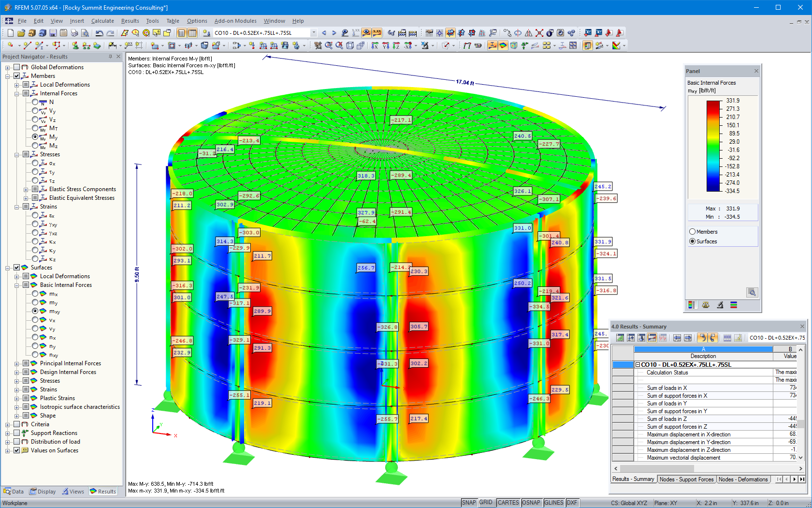Toggle the GLINES status bar button
Image resolution: width=812 pixels, height=508 pixels.
coord(554,503)
